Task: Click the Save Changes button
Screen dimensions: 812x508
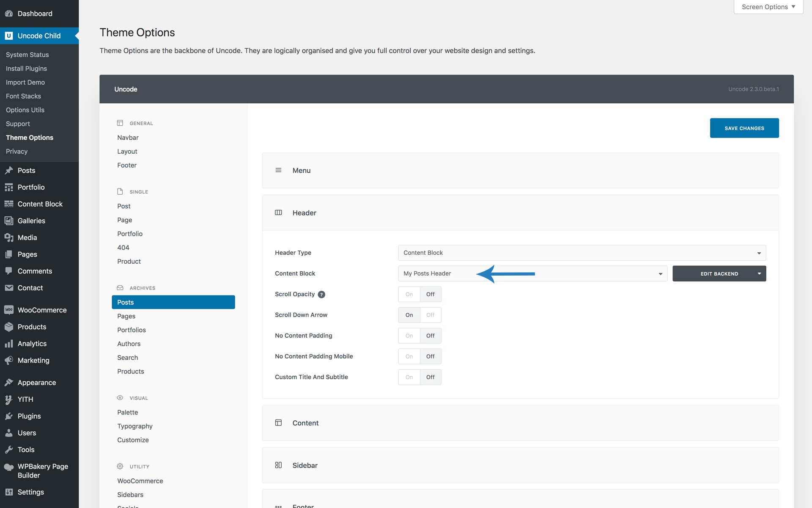Action: pyautogui.click(x=744, y=128)
